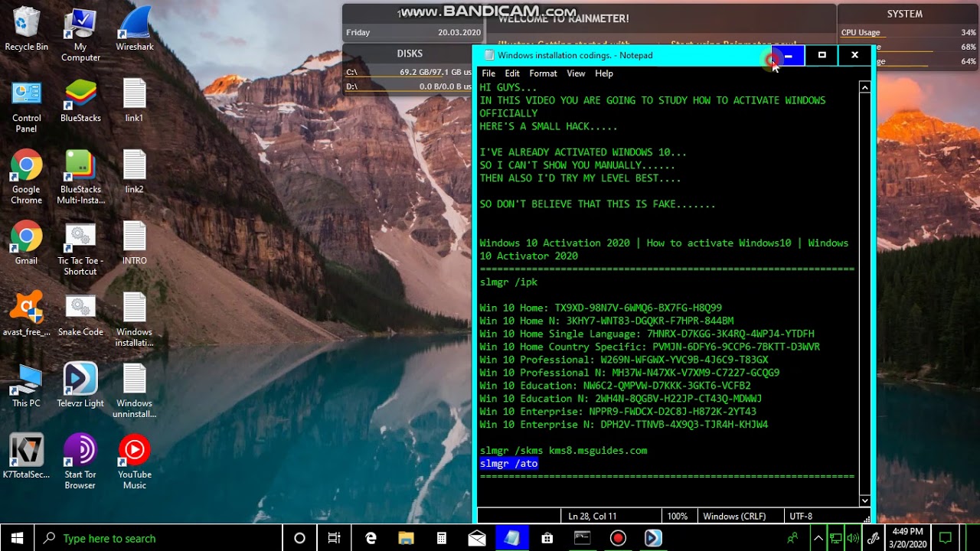980x551 pixels.
Task: Select BlueStacks Multi-Instance desktop icon
Action: (x=80, y=178)
